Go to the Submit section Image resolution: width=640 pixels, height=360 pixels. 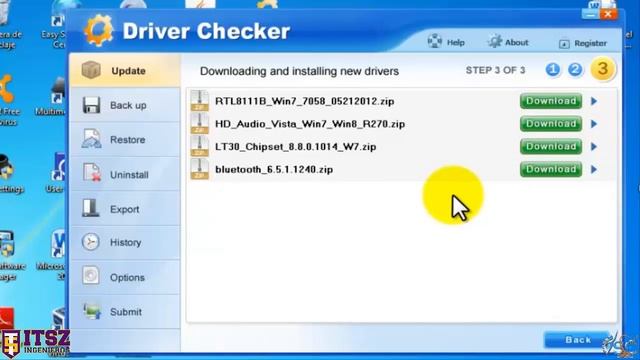tap(124, 312)
